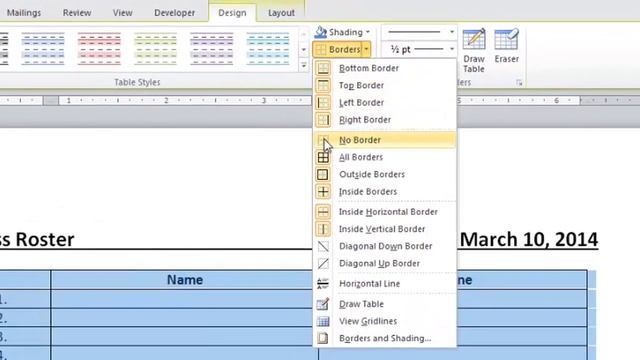
Task: Apply the blue table style thumbnail
Action: pyautogui.click(x=43, y=49)
